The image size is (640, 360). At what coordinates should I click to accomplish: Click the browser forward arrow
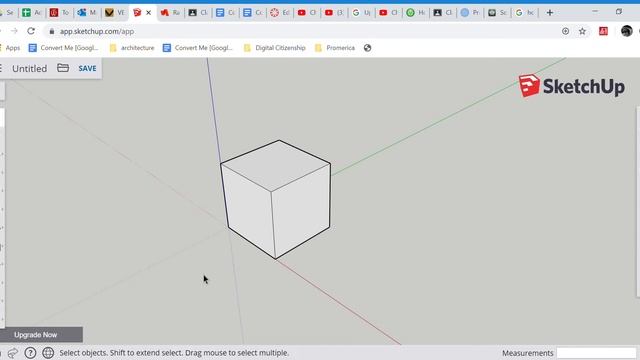(14, 31)
